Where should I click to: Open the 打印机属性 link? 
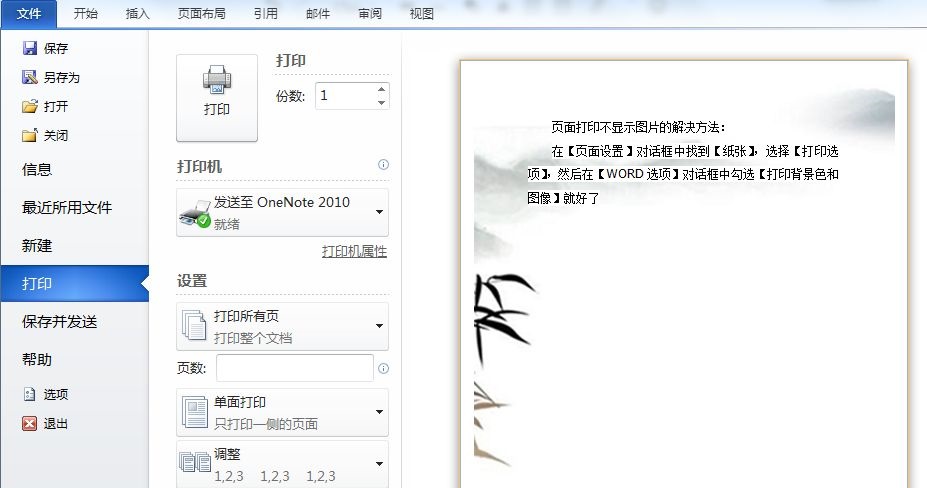point(354,251)
